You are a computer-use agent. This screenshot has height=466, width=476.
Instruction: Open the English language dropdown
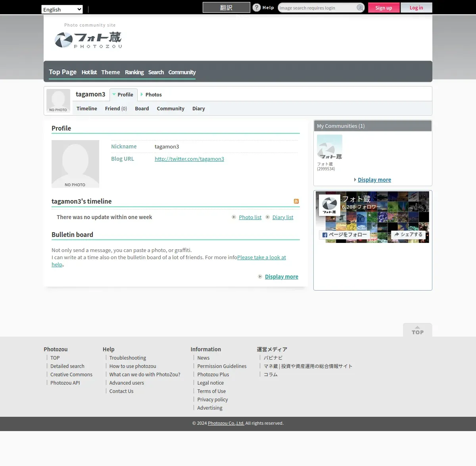pyautogui.click(x=62, y=10)
